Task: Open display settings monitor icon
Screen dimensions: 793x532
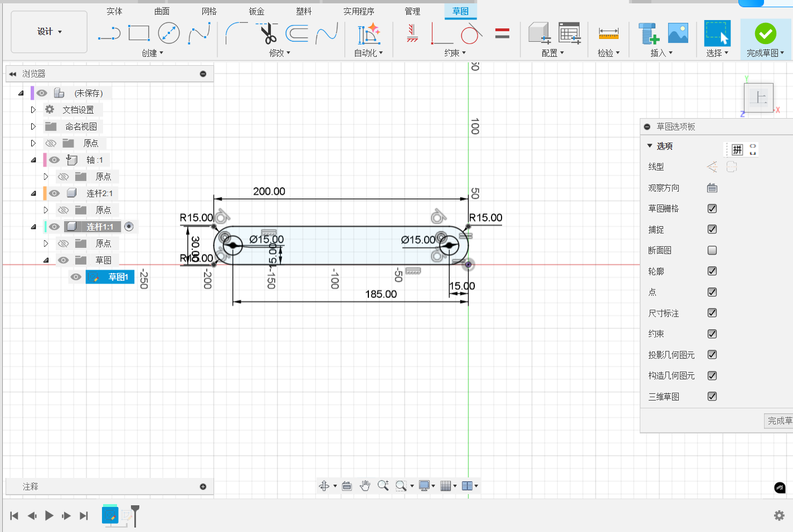Action: click(425, 486)
